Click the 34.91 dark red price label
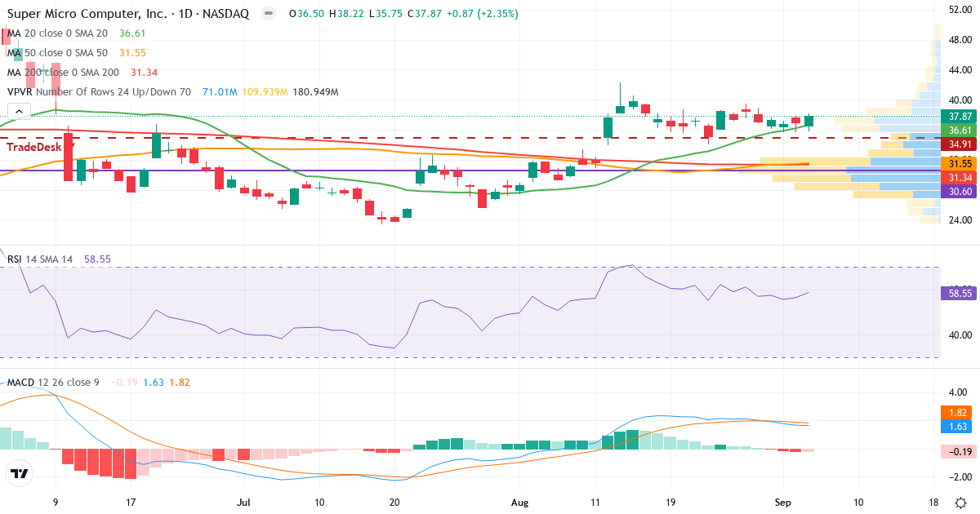980x514 pixels. click(958, 144)
